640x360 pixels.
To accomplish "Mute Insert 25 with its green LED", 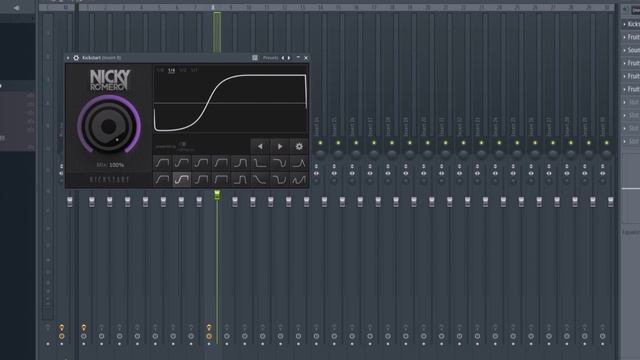I will 517,143.
